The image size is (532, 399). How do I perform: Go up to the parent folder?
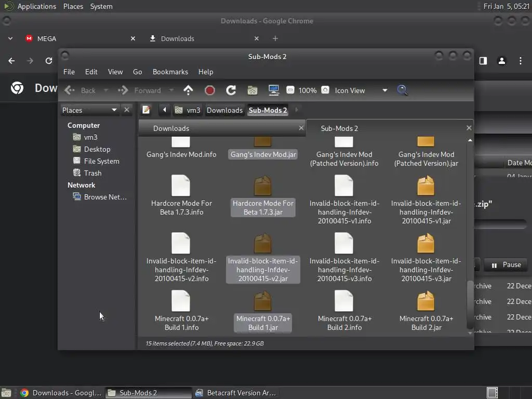[x=188, y=90]
